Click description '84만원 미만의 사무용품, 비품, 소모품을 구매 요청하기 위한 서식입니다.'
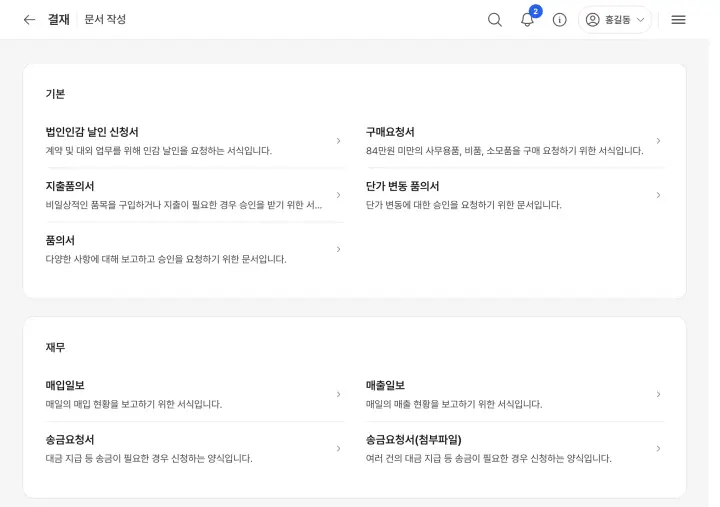This screenshot has height=507, width=720. (504, 151)
